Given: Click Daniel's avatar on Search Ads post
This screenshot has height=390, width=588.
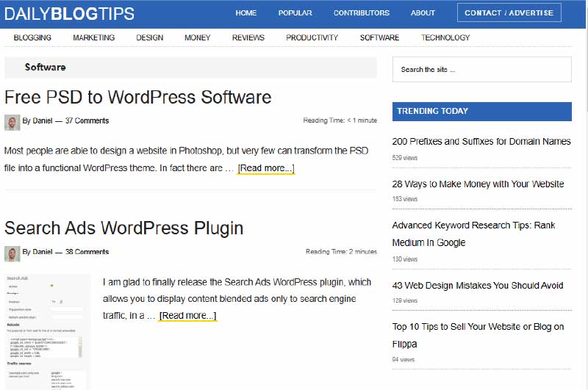Looking at the screenshot, I should click(12, 253).
